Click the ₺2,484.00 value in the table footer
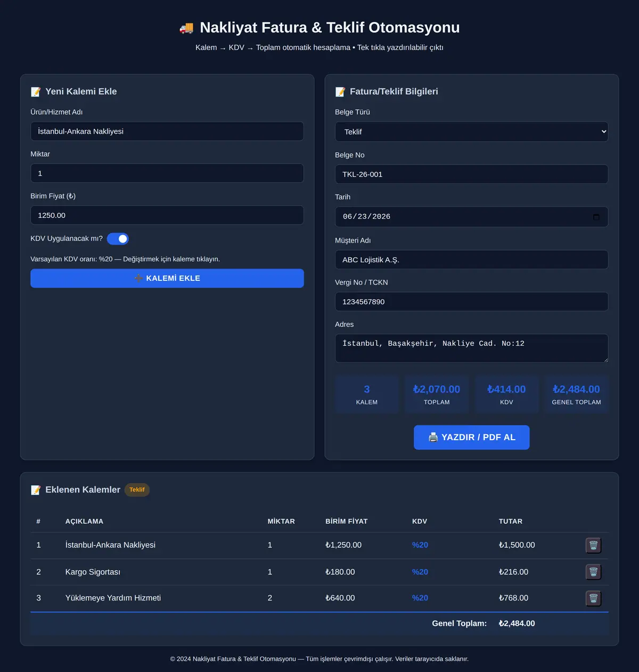Image resolution: width=639 pixels, height=672 pixels. click(x=517, y=624)
